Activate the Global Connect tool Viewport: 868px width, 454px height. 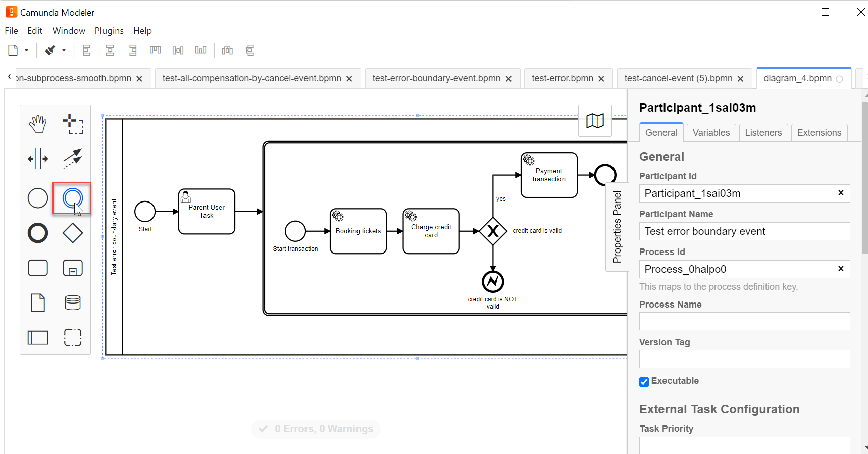point(73,159)
